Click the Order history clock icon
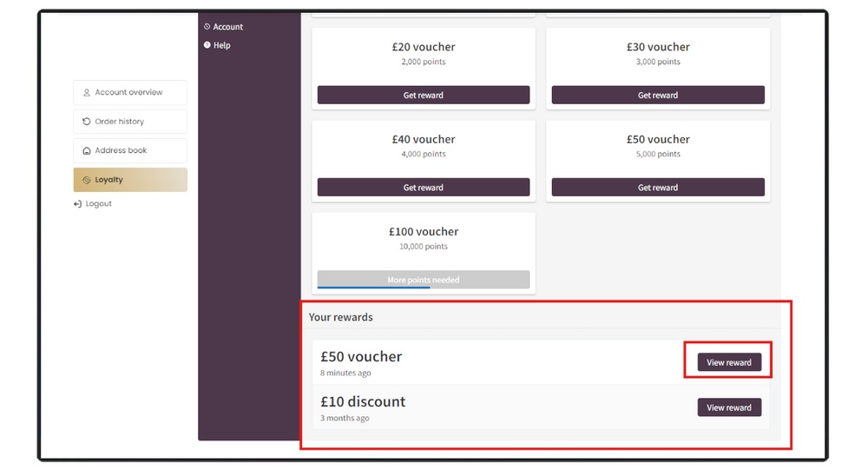Screen dimensions: 868x476 tap(87, 122)
